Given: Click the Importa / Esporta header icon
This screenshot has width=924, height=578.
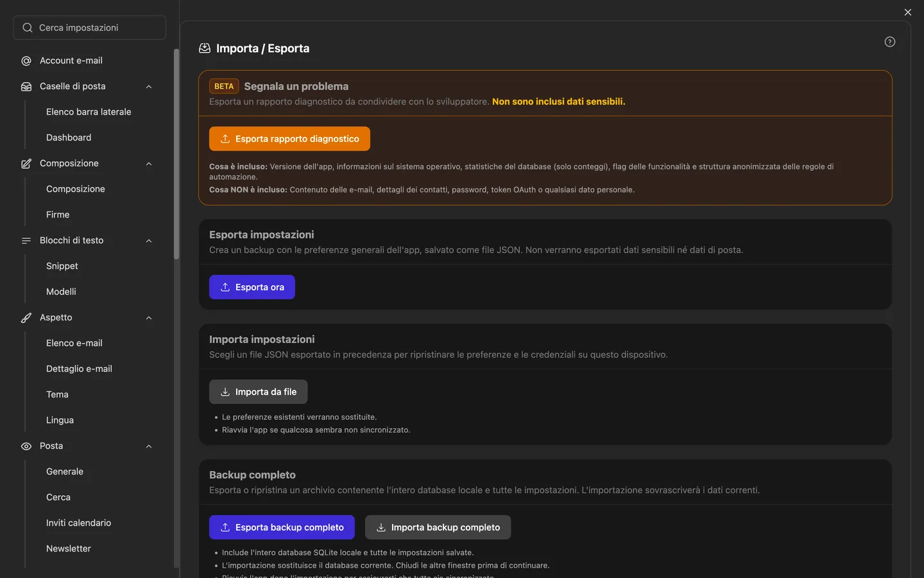Looking at the screenshot, I should [205, 48].
